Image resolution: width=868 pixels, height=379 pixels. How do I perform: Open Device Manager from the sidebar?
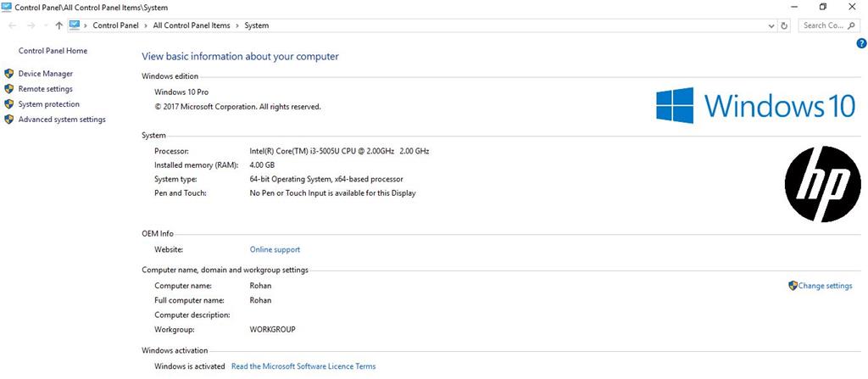46,74
